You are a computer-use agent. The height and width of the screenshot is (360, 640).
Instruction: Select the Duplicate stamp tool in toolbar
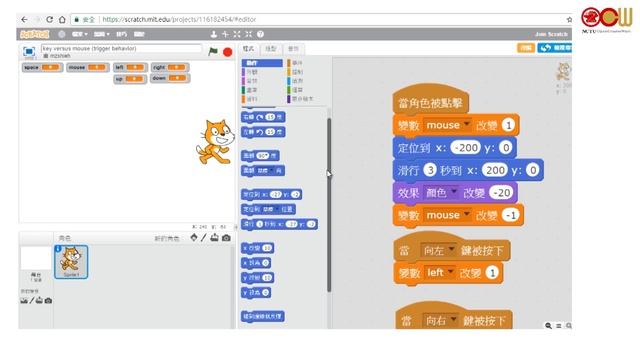pyautogui.click(x=213, y=34)
